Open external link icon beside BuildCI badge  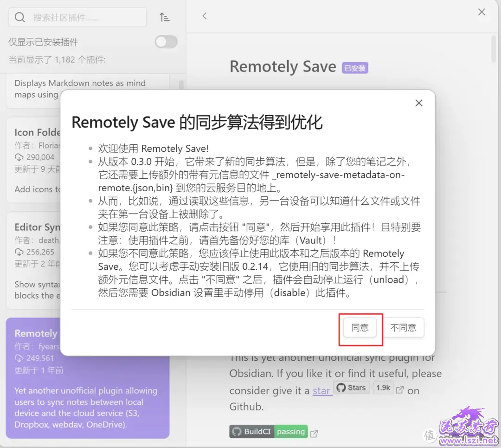pyautogui.click(x=314, y=434)
